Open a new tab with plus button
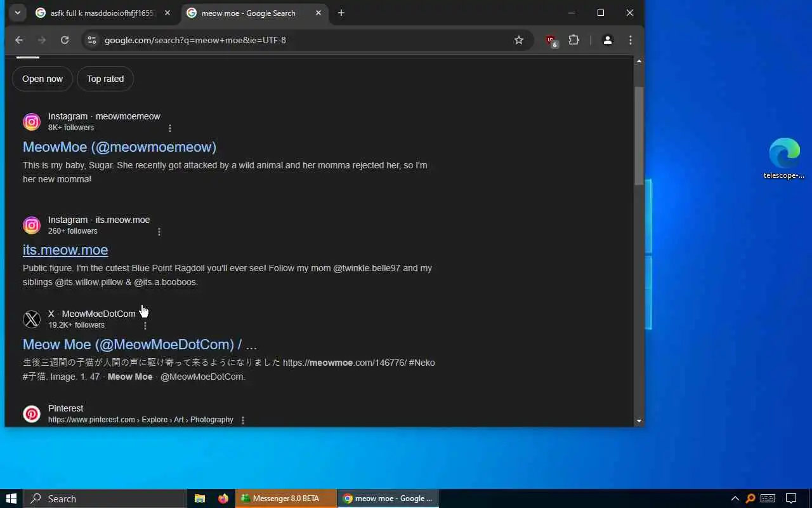 pos(341,13)
